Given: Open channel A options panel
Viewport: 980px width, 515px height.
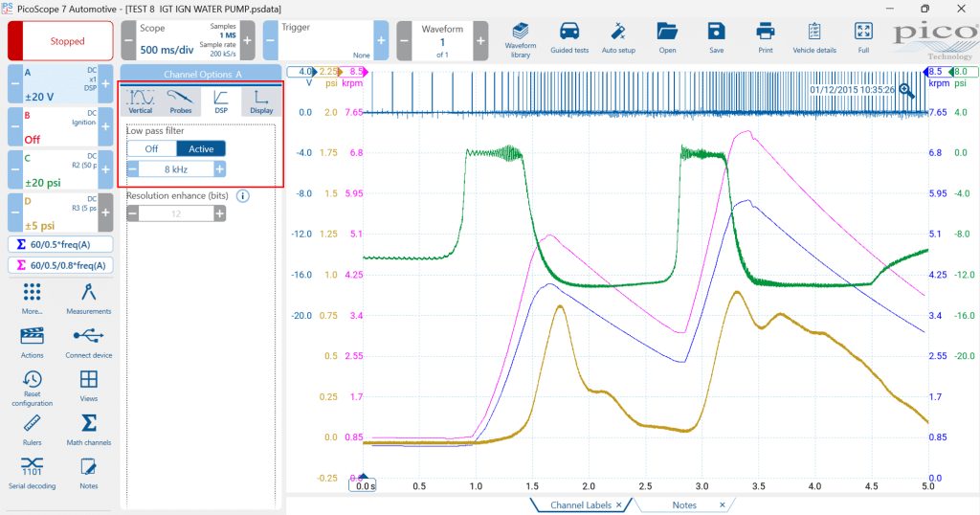Looking at the screenshot, I should pyautogui.click(x=60, y=83).
